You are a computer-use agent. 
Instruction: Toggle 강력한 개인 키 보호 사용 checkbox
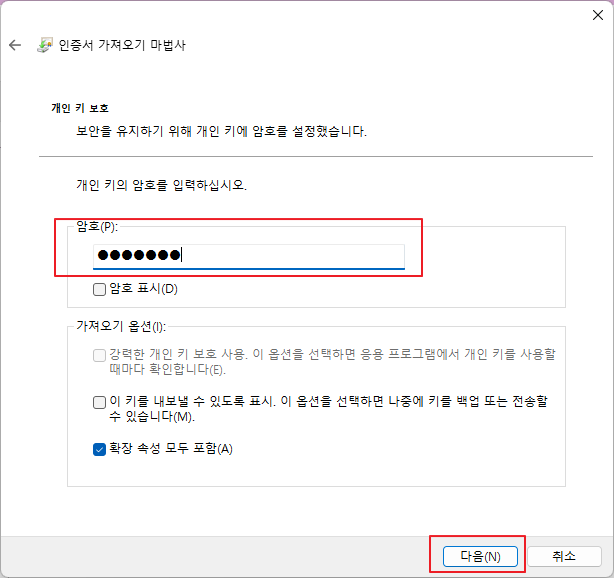point(99,355)
